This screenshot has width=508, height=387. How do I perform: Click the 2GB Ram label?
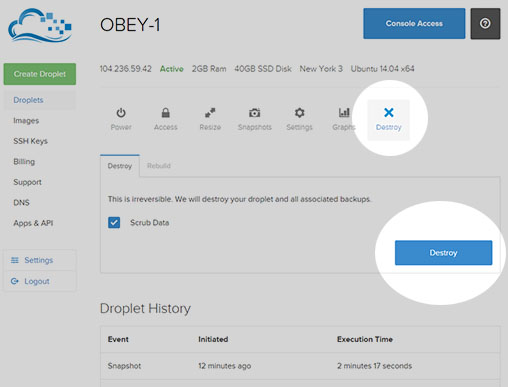pos(209,69)
